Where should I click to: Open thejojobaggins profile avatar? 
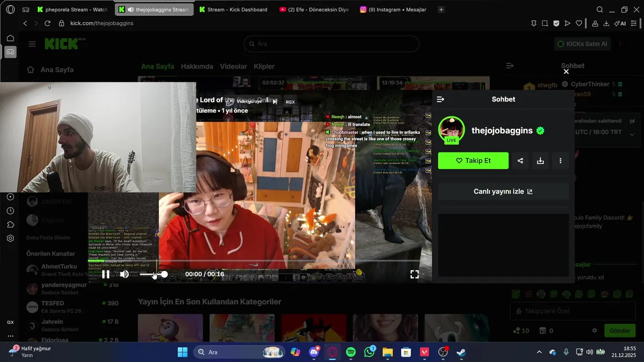[x=451, y=130]
